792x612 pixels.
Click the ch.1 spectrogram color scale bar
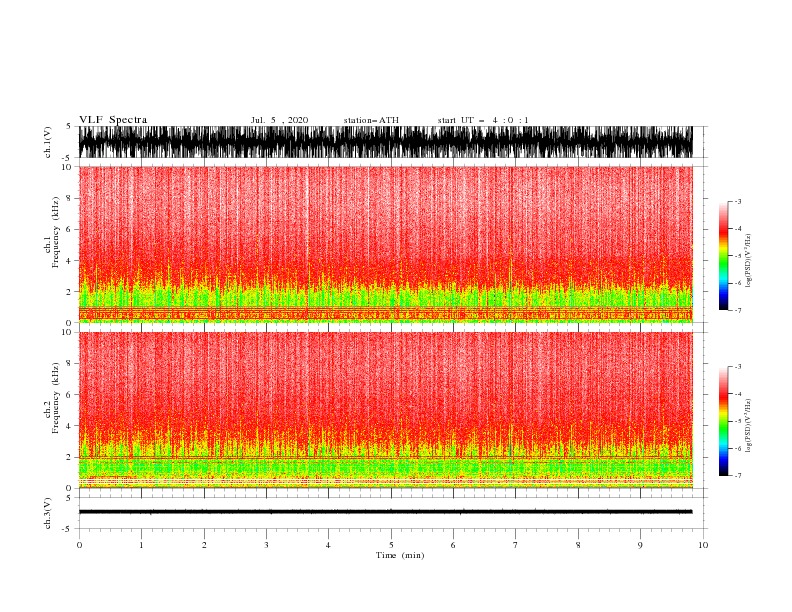723,256
